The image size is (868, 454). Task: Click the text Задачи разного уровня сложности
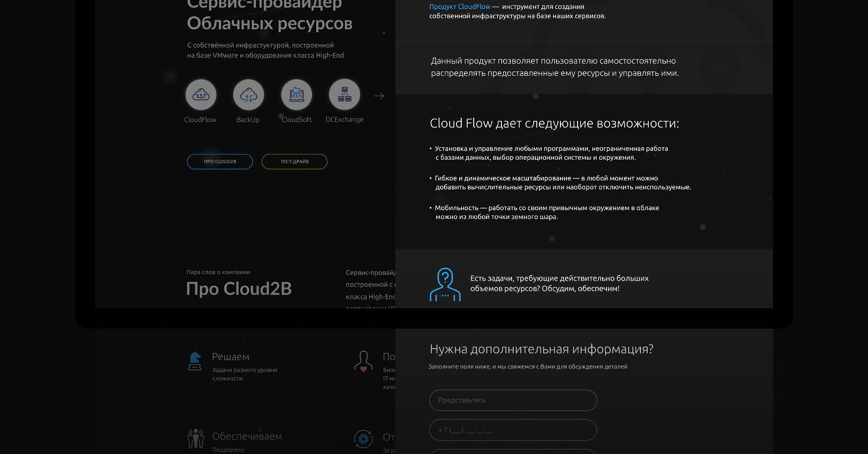click(244, 374)
